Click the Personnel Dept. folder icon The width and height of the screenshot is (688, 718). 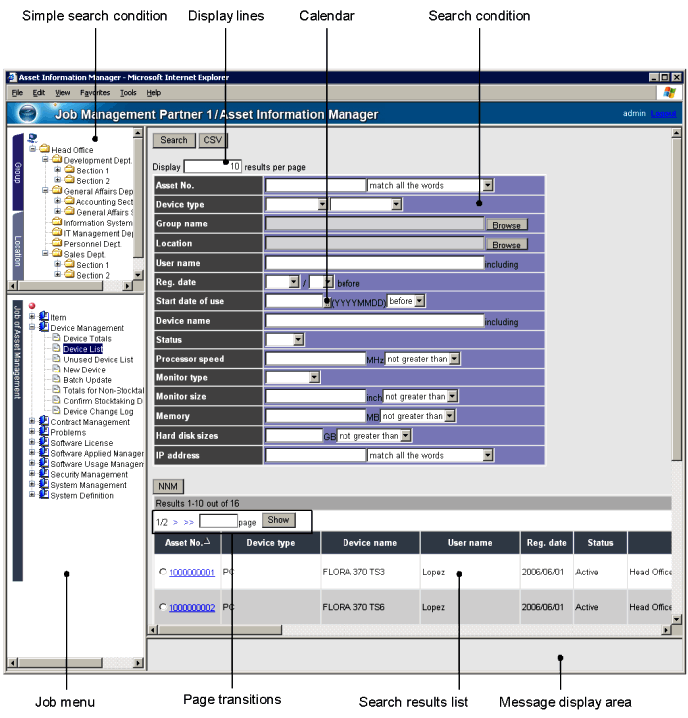(57, 243)
